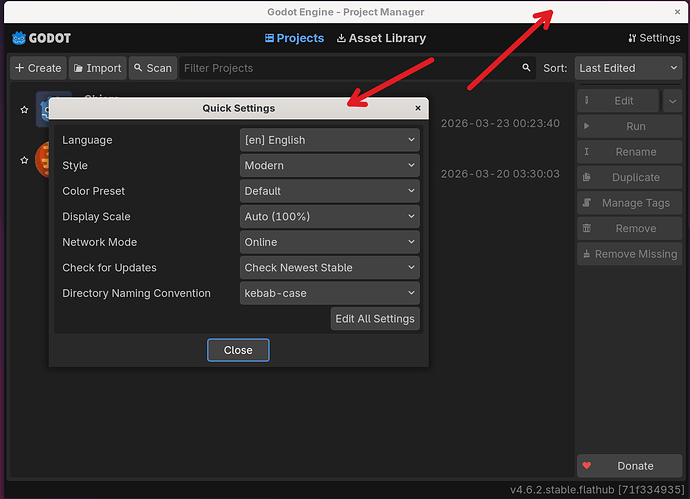690x499 pixels.
Task: Click the Duplicate button
Action: click(630, 177)
